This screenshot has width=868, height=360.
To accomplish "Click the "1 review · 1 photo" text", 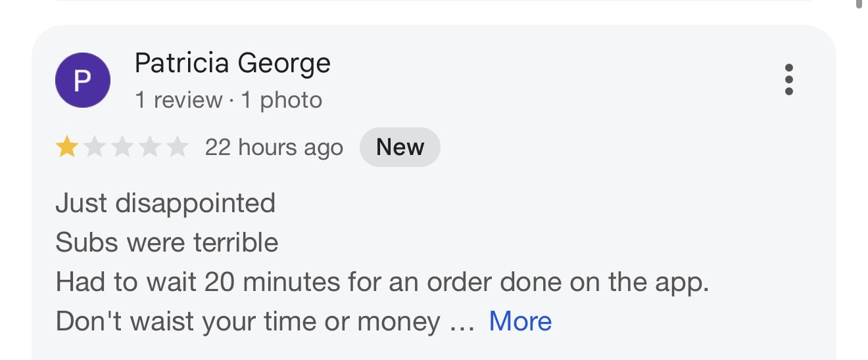I will click(x=228, y=100).
